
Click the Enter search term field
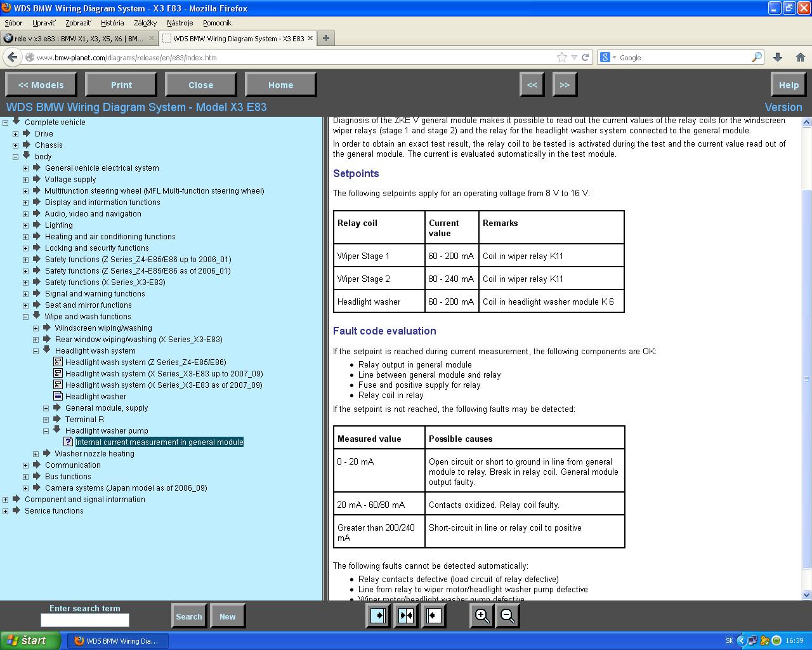[x=85, y=620]
